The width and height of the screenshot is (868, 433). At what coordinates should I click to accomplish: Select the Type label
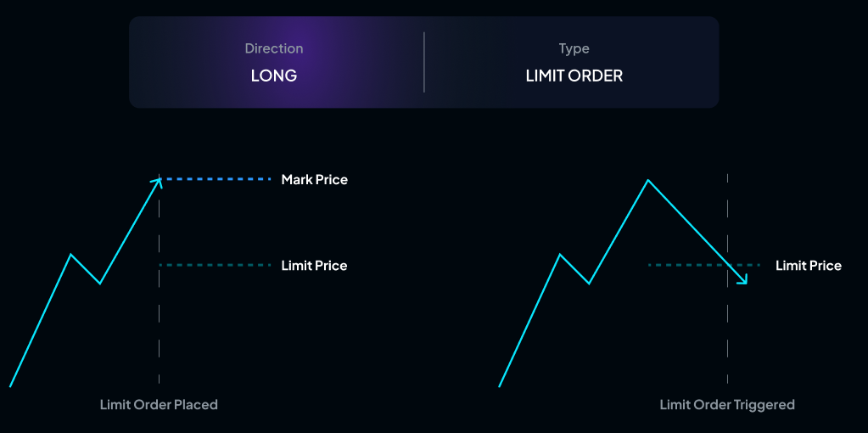[x=574, y=48]
